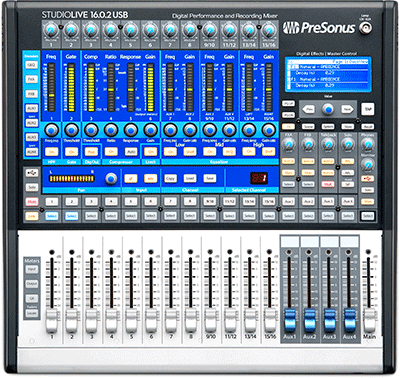
Task: Click the Store button under the LCD
Action: (x=347, y=127)
